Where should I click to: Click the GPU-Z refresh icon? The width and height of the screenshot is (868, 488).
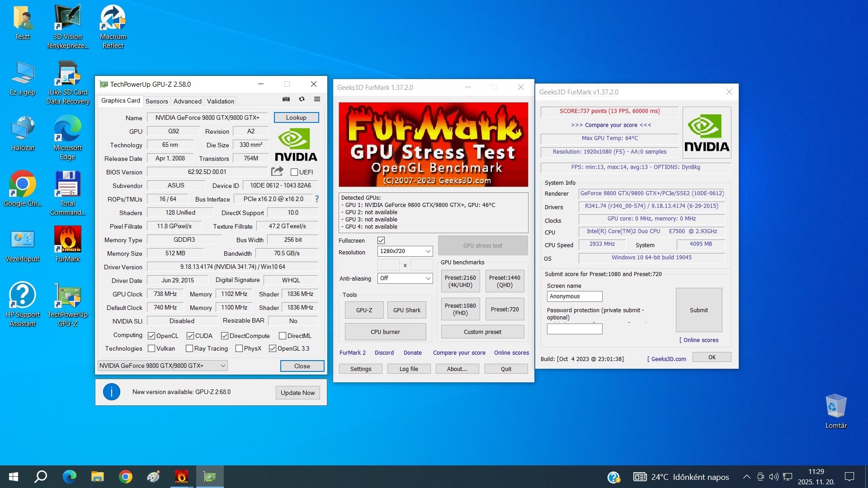click(302, 99)
